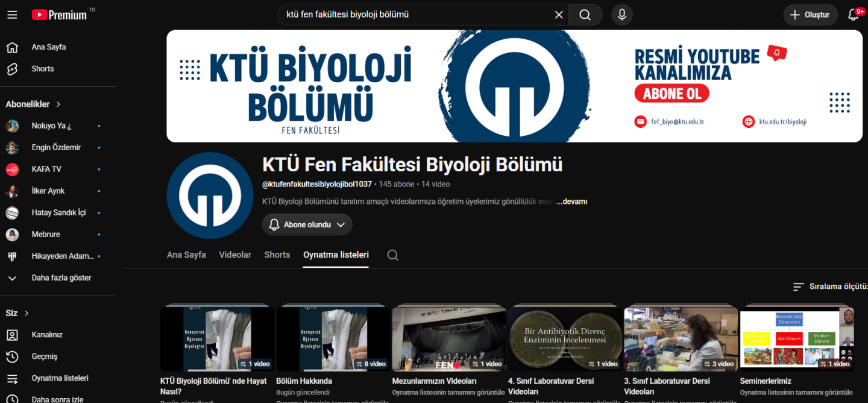Switch to channel Shorts tab
This screenshot has width=868, height=403.
[x=277, y=255]
